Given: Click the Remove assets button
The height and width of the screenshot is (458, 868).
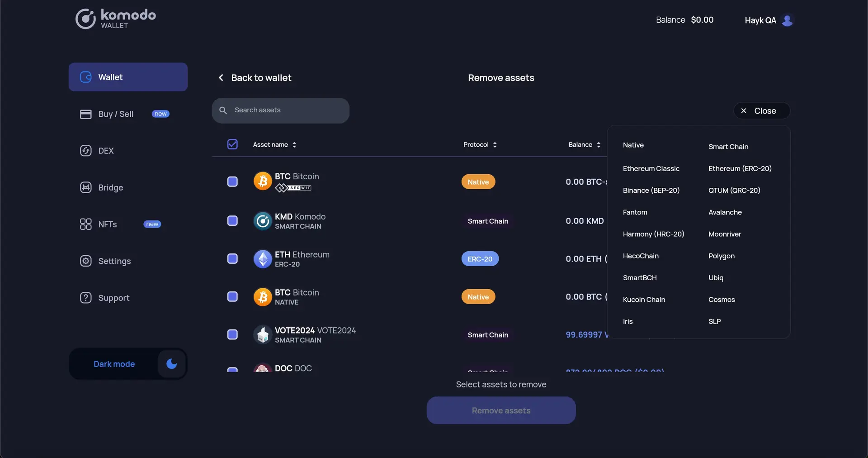Looking at the screenshot, I should point(500,410).
